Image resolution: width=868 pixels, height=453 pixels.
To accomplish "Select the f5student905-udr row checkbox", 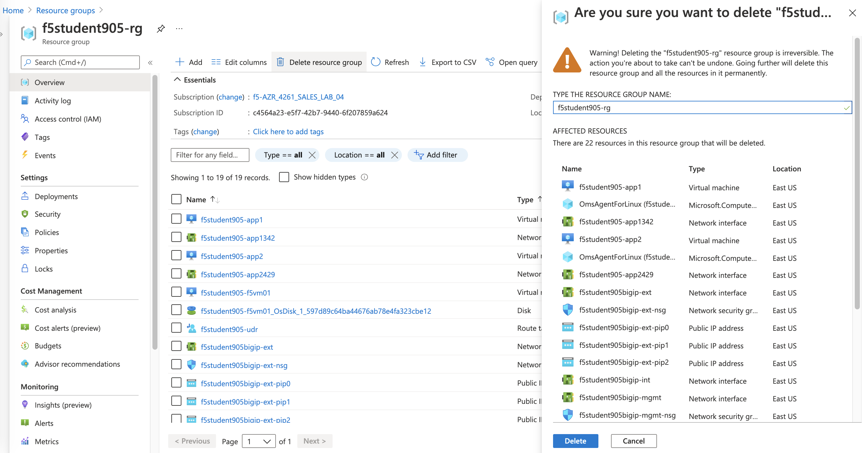I will [x=176, y=328].
